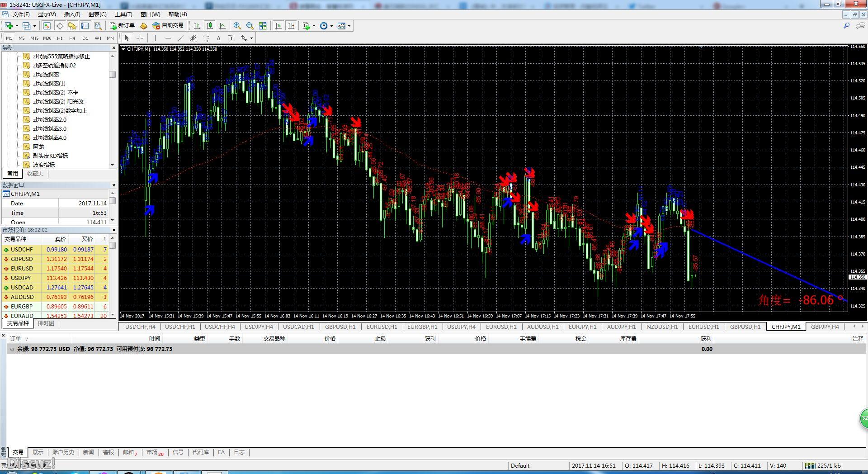This screenshot has height=474, width=868.
Task: Open a new chart window
Action: (9, 26)
